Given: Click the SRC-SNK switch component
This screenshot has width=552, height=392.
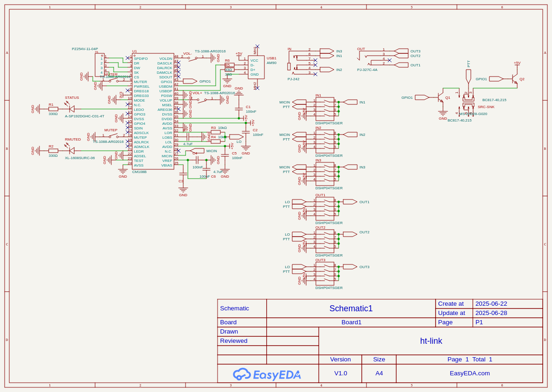Looking at the screenshot, I should point(469,102).
